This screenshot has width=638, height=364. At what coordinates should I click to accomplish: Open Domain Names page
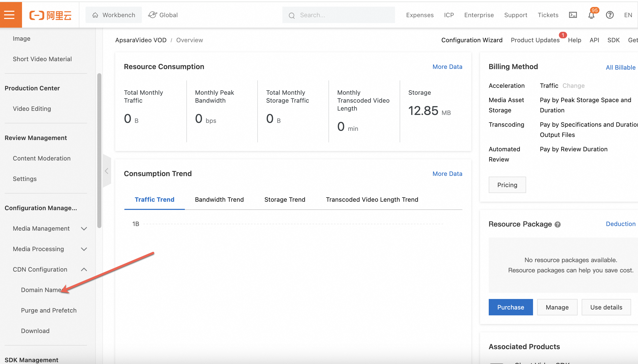point(42,290)
